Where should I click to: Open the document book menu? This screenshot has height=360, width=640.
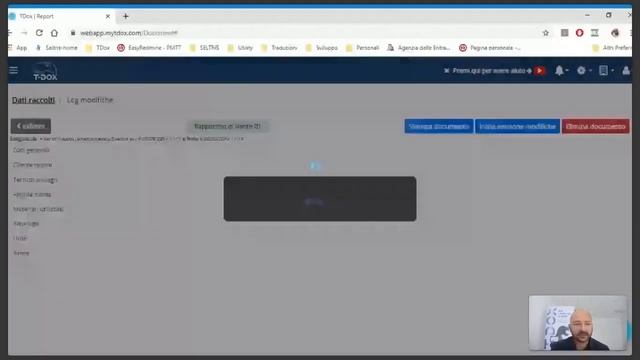click(x=606, y=71)
